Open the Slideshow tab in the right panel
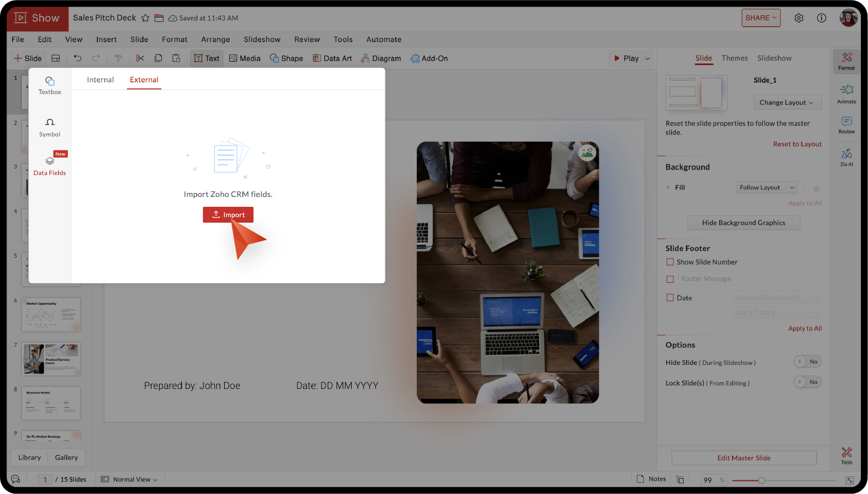 (x=774, y=58)
